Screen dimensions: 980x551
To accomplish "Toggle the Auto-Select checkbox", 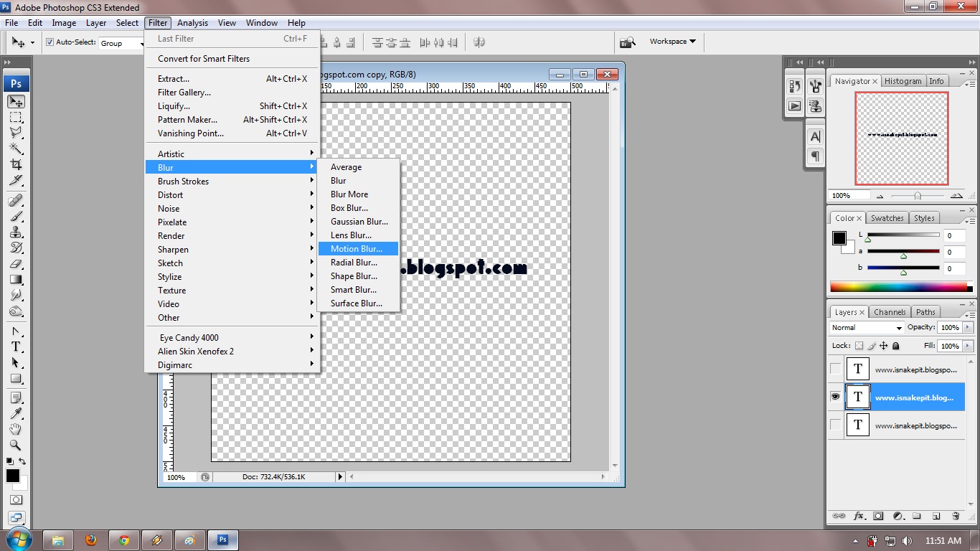I will (x=50, y=42).
